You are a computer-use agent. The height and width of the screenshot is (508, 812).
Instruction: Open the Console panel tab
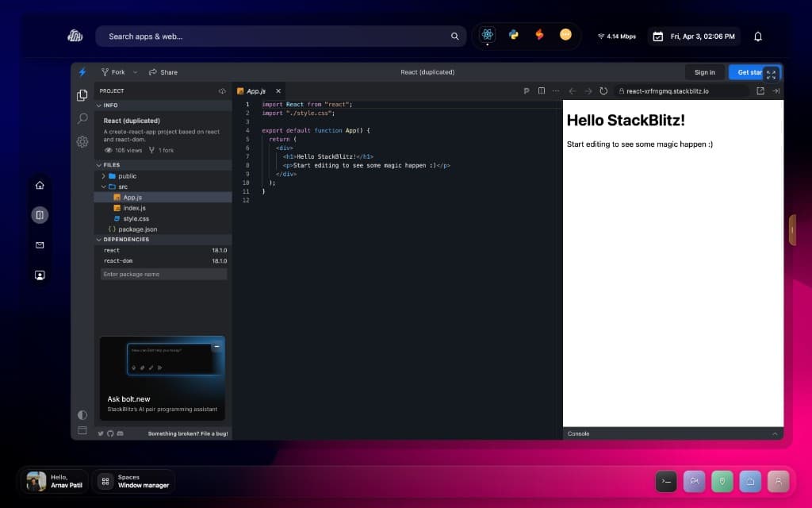pyautogui.click(x=579, y=433)
